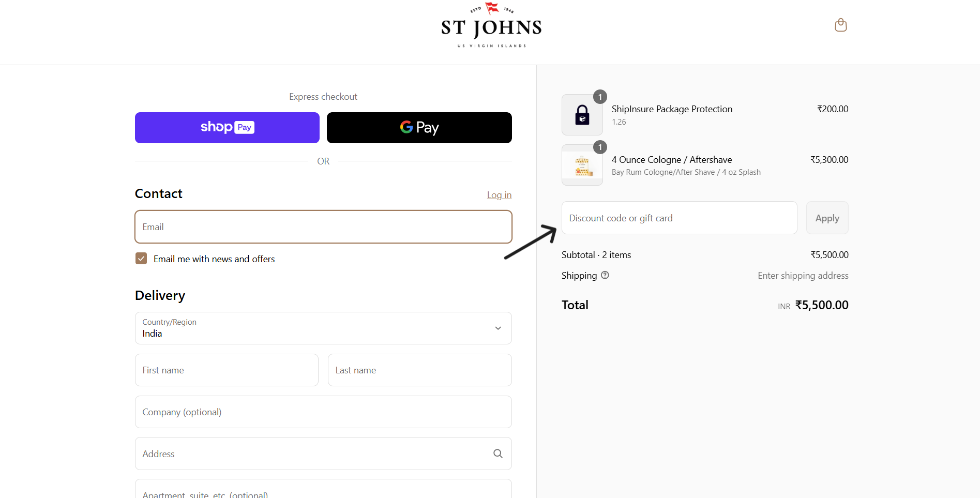Click into the First name field
Image resolution: width=980 pixels, height=498 pixels.
(x=227, y=370)
